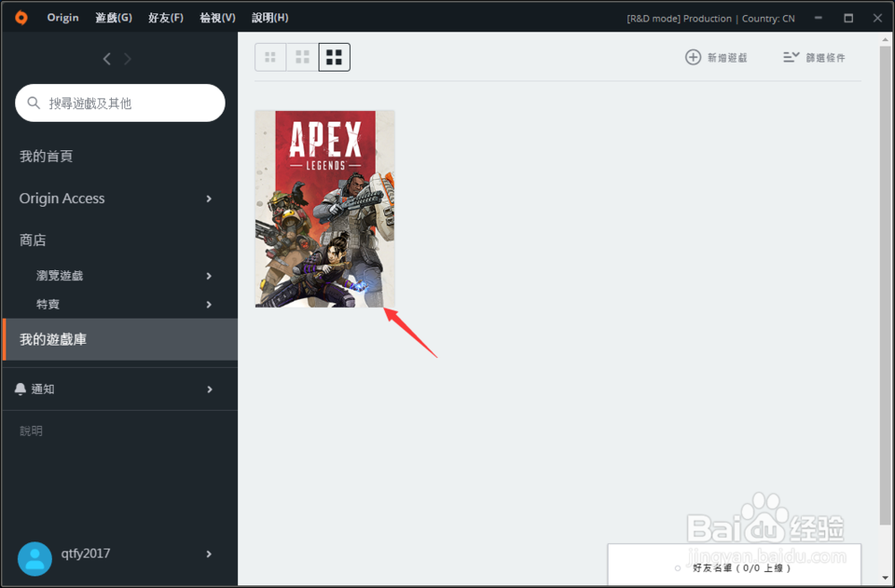This screenshot has height=588, width=895.
Task: Click scrollbar down arrow
Action: click(x=885, y=578)
